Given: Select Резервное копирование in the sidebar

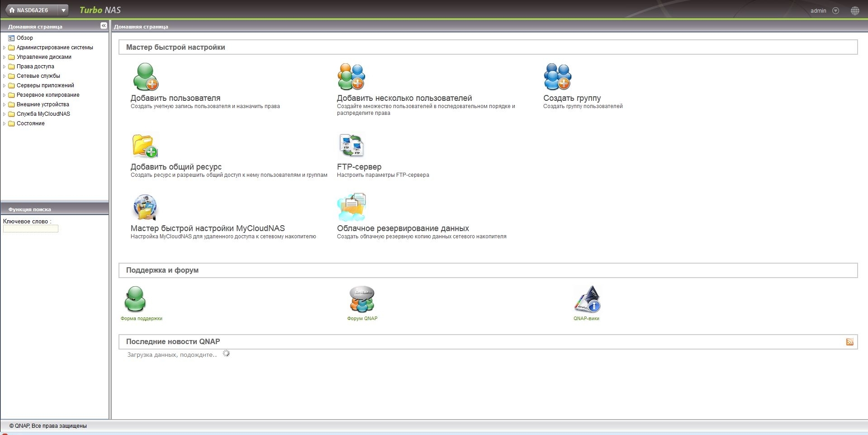Looking at the screenshot, I should tap(48, 95).
